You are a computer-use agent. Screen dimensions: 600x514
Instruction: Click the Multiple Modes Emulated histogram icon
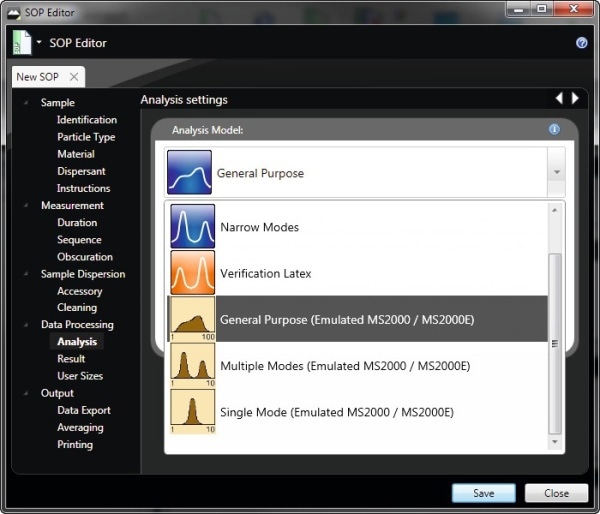point(192,365)
